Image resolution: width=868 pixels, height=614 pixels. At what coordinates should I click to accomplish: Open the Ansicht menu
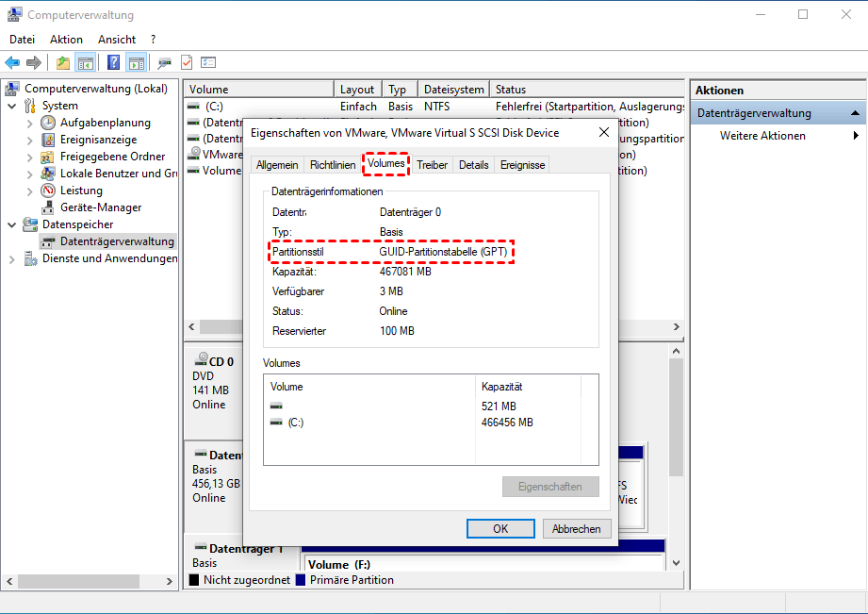click(x=117, y=40)
